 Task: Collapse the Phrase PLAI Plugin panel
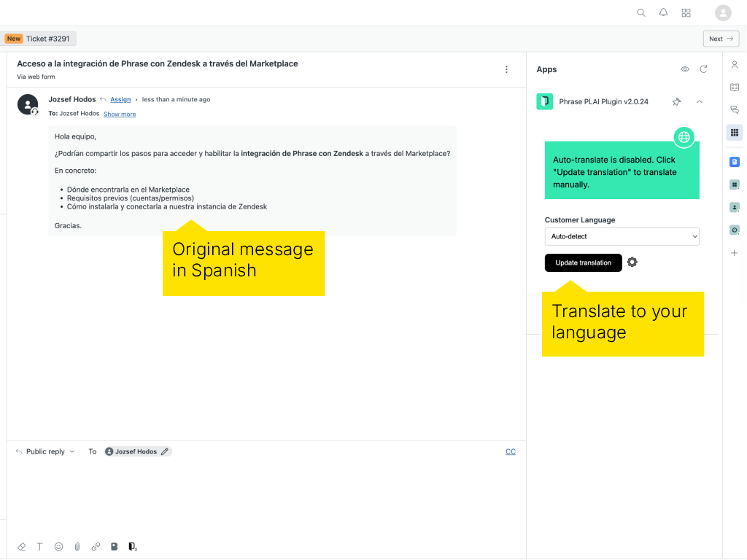pos(698,101)
